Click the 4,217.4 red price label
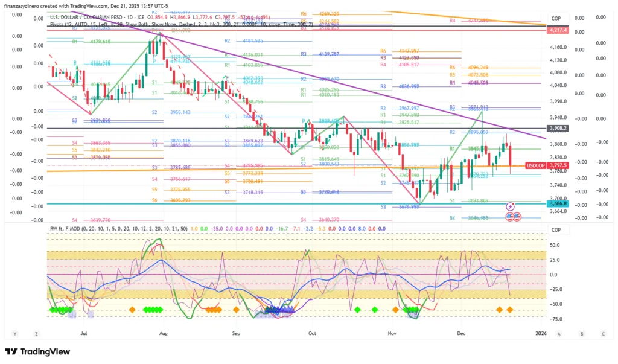 (x=556, y=30)
